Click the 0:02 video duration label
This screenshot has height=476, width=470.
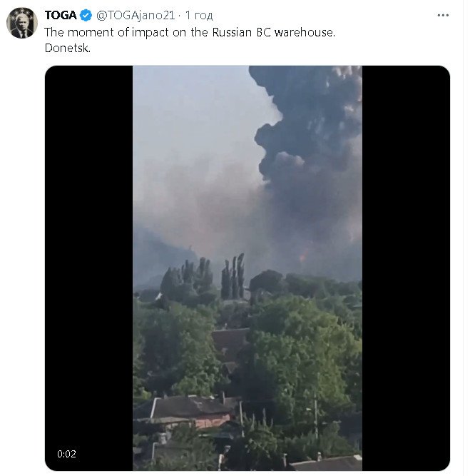[67, 454]
